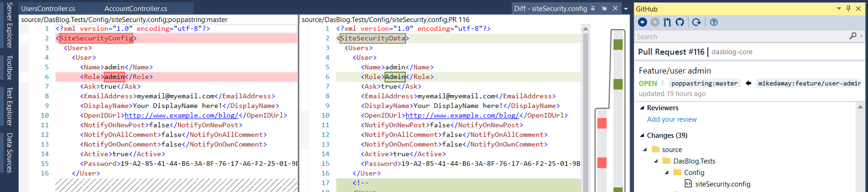Go back in GitHub panel
The height and width of the screenshot is (192, 868).
pyautogui.click(x=642, y=22)
